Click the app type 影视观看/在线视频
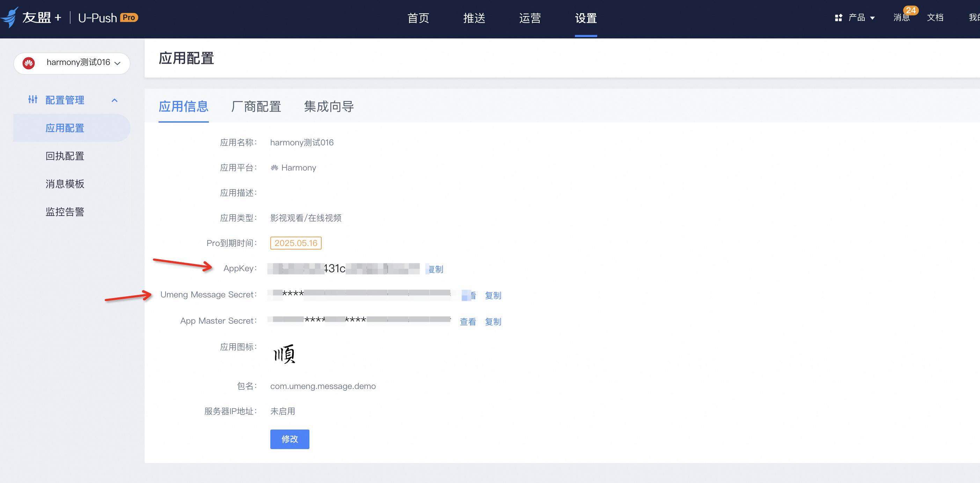The width and height of the screenshot is (980, 483). (x=306, y=218)
